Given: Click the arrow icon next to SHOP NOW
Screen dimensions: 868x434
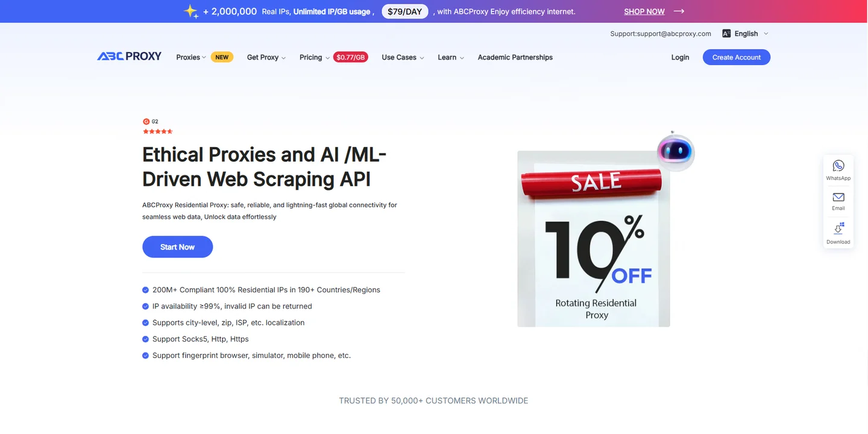Looking at the screenshot, I should pyautogui.click(x=679, y=11).
